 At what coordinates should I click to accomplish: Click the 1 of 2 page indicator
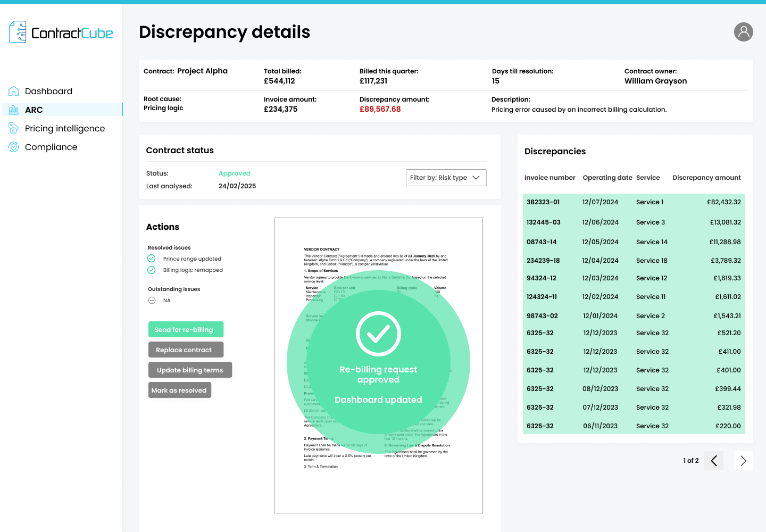[691, 461]
